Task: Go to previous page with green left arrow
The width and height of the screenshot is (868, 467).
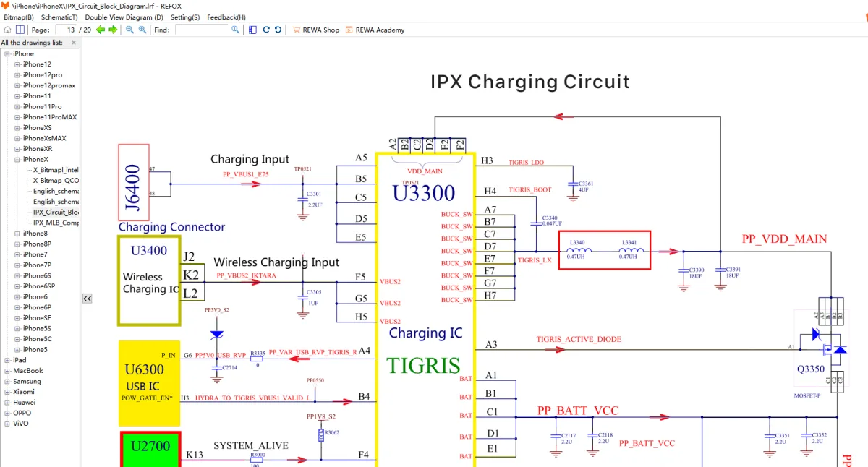Action: (x=101, y=30)
